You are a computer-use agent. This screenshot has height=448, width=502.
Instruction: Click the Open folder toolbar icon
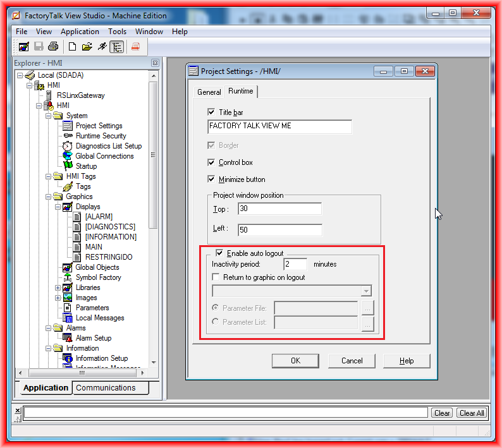pyautogui.click(x=87, y=46)
